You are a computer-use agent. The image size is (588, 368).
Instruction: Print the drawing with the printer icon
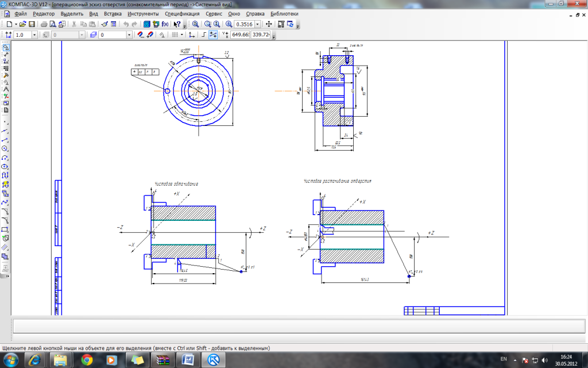pos(44,24)
